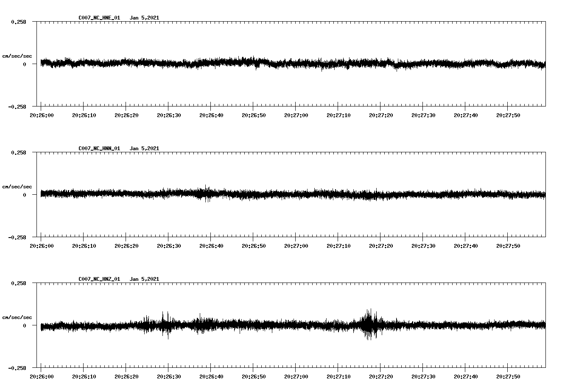Click the Jan 5,2021 date on top trace
576x392 pixels.
coord(145,18)
